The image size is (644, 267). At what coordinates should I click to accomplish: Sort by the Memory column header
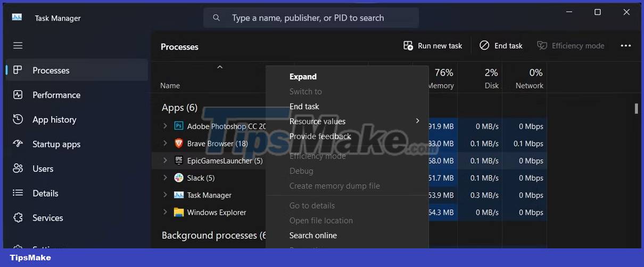point(443,78)
